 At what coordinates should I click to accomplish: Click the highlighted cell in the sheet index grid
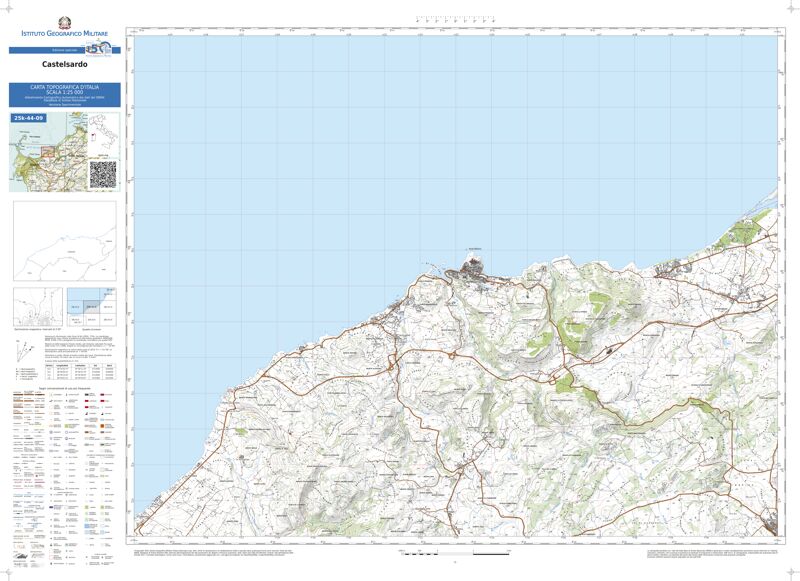click(x=92, y=307)
